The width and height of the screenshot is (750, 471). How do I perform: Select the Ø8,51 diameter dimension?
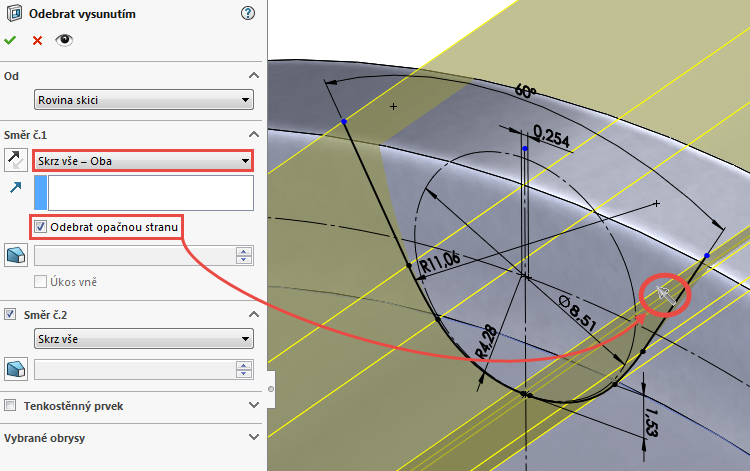point(577,313)
